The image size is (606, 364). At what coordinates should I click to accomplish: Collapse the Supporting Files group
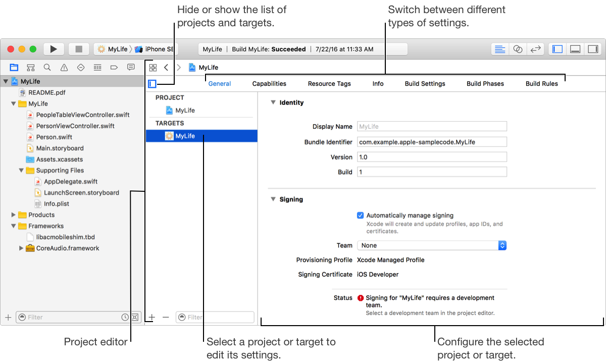point(21,170)
